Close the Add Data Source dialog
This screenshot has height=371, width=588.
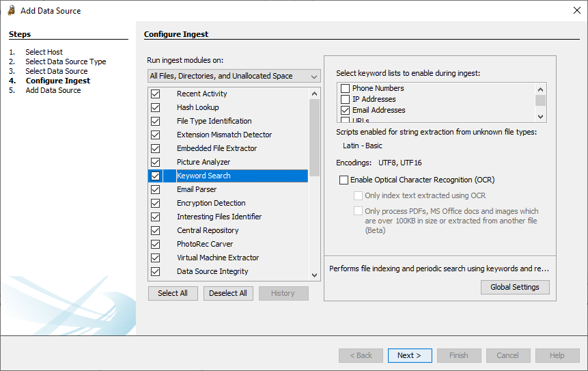[577, 10]
